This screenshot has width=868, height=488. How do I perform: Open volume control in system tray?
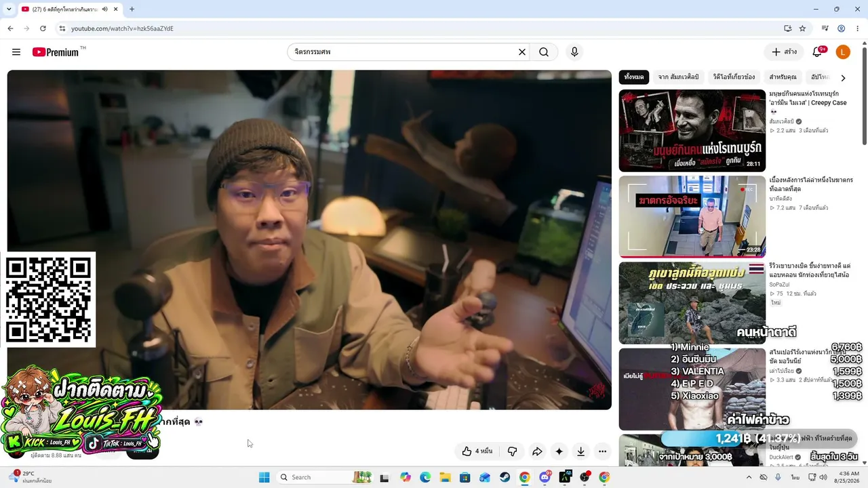point(823,477)
